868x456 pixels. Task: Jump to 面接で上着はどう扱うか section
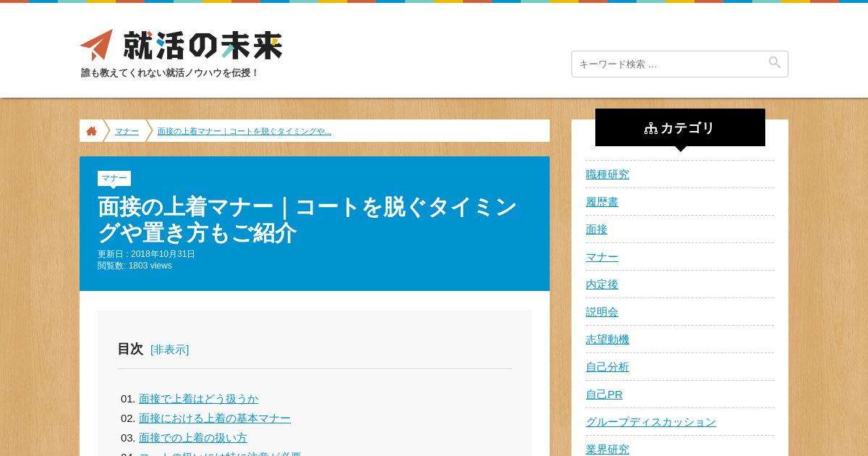pos(198,399)
